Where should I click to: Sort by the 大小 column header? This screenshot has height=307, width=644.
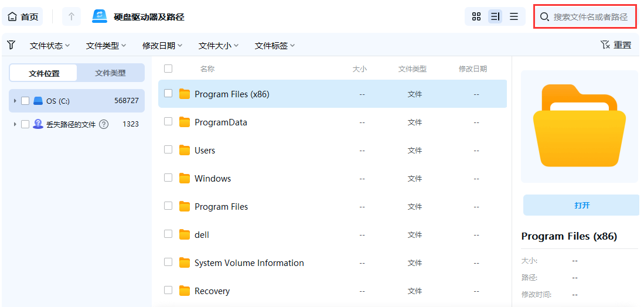tap(359, 69)
